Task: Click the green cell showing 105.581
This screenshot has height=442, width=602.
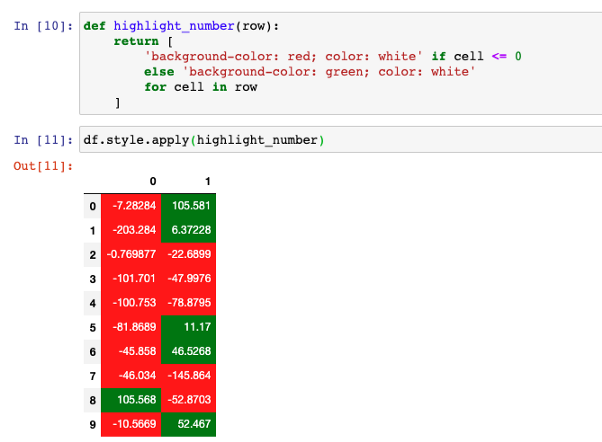Action: [x=188, y=206]
